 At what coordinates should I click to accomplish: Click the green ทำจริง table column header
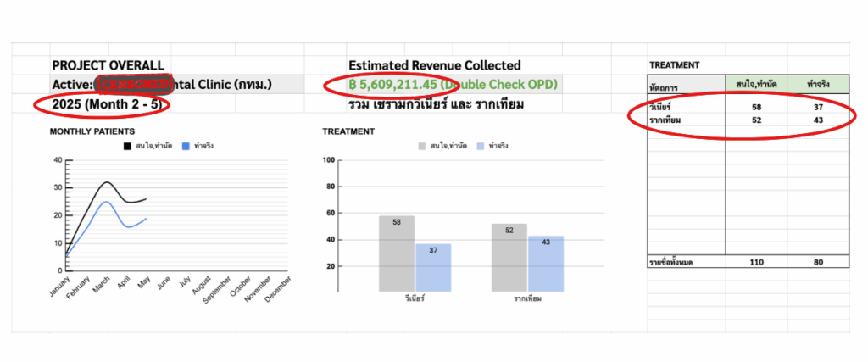pos(818,84)
